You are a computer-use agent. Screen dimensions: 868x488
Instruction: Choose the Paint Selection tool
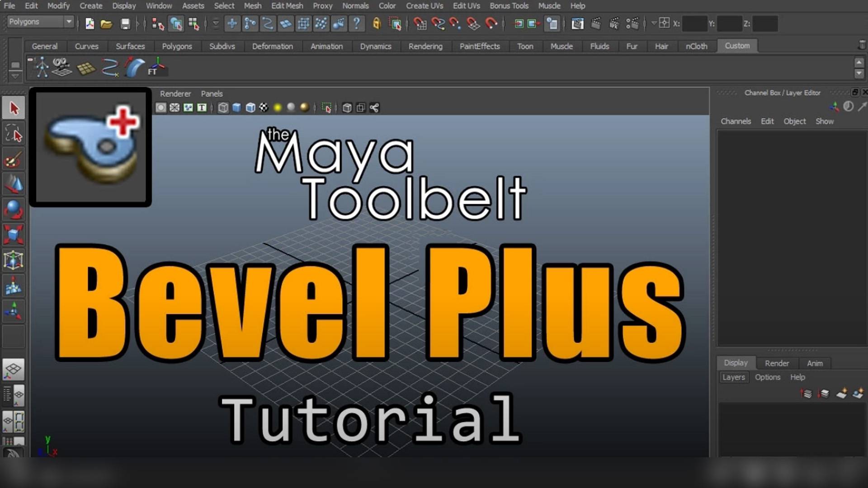point(14,160)
